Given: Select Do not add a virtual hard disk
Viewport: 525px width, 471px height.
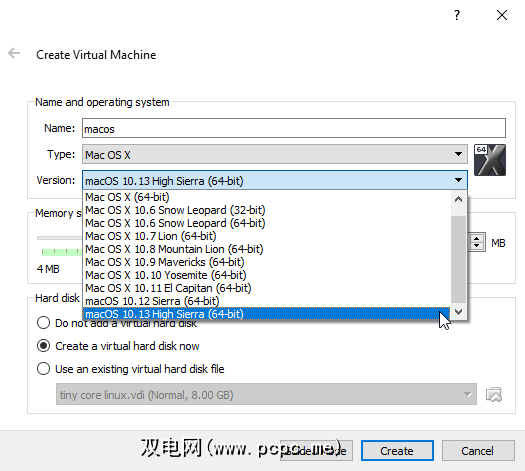Looking at the screenshot, I should coord(117,323).
